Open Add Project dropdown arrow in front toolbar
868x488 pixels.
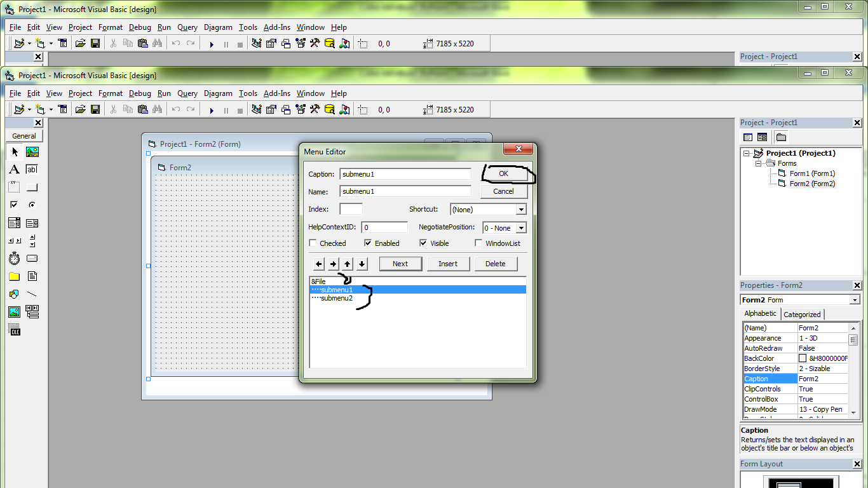(29, 109)
